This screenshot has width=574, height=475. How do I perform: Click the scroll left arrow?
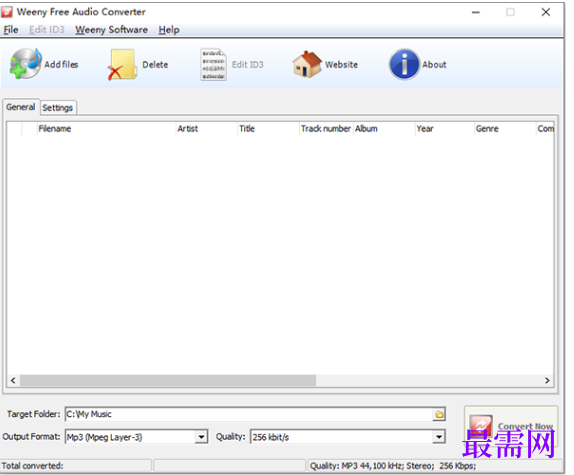[x=13, y=381]
